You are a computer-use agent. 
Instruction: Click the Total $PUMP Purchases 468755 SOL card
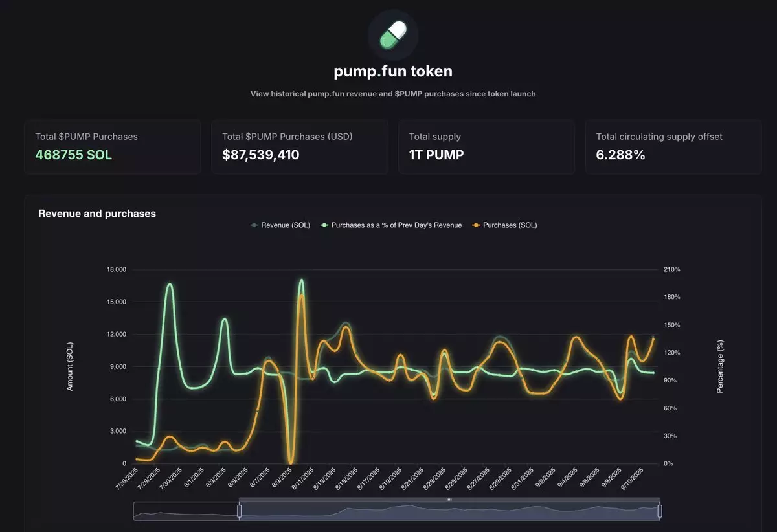[x=113, y=146]
